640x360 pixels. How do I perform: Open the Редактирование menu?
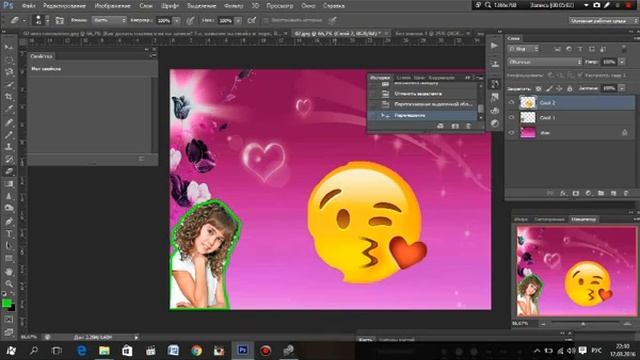click(64, 6)
